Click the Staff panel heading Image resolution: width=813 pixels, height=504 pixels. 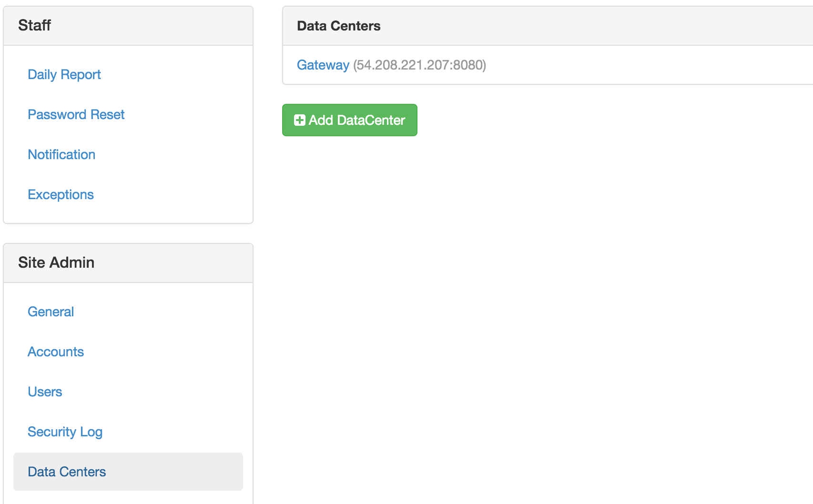pyautogui.click(x=34, y=25)
